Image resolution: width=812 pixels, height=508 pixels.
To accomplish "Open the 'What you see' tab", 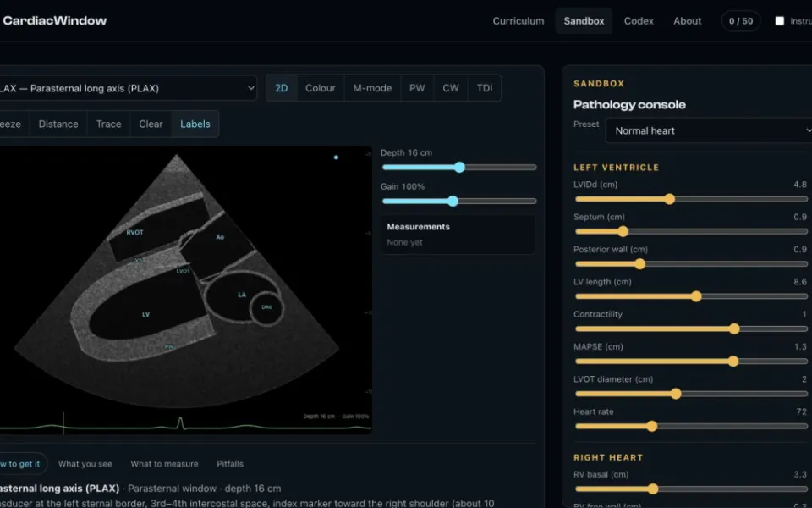I will pyautogui.click(x=85, y=464).
